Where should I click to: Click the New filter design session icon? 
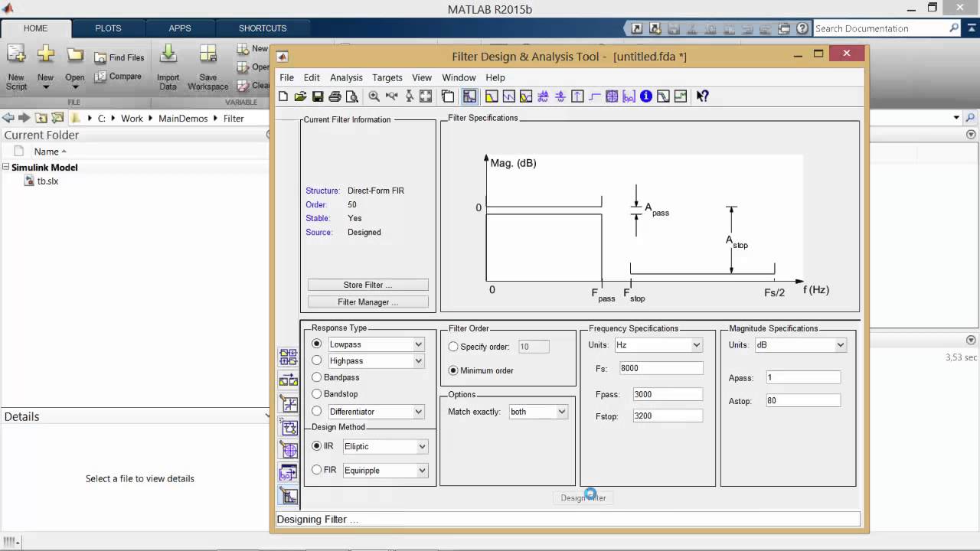283,96
